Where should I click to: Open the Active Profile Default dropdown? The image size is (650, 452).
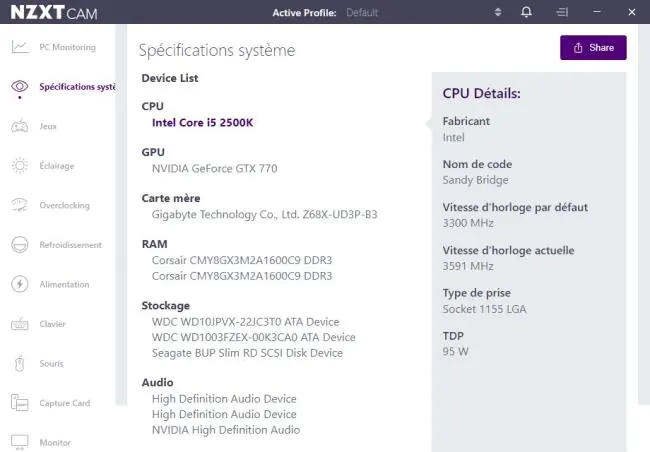tap(362, 12)
